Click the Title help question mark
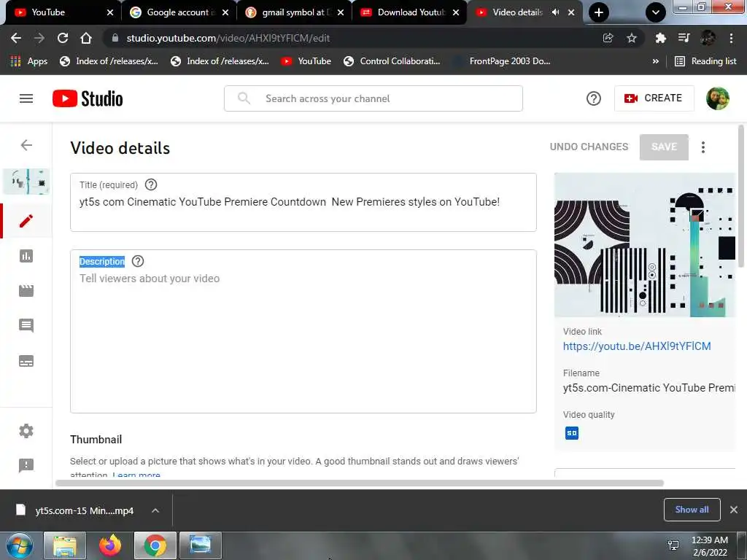The height and width of the screenshot is (560, 747). [151, 184]
